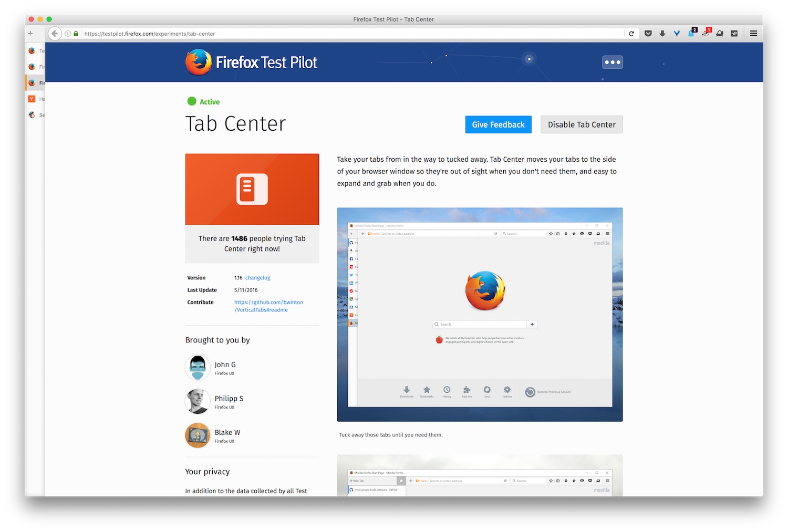Click the Give Feedback button
The image size is (788, 532).
pyautogui.click(x=498, y=124)
